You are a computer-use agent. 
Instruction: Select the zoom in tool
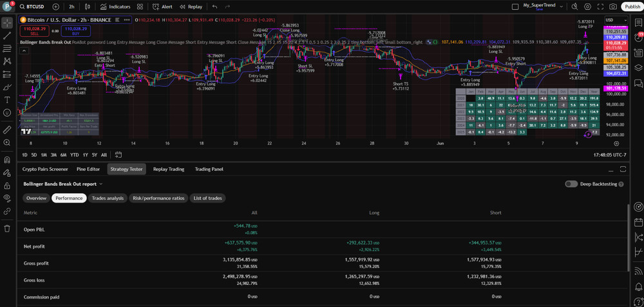[x=7, y=143]
